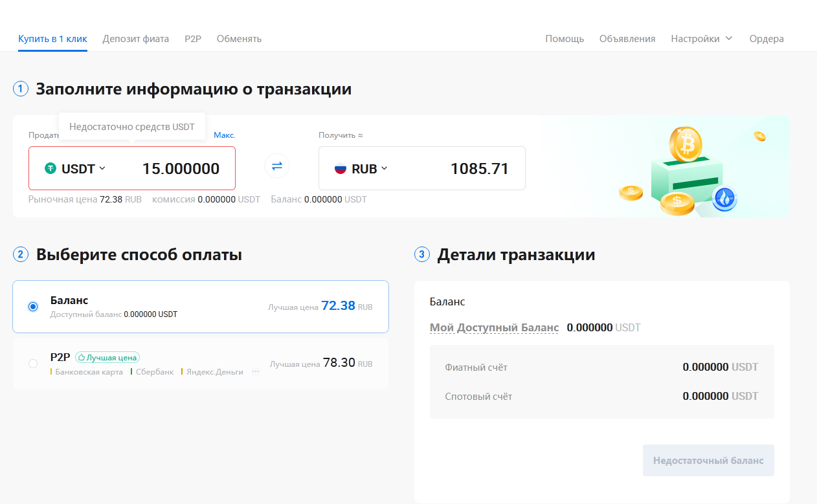Open the Помощь link
The image size is (817, 504).
tap(565, 39)
